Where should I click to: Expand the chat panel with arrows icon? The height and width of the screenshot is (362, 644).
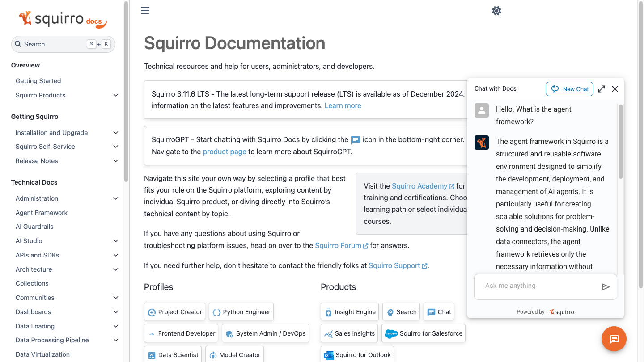tap(602, 89)
